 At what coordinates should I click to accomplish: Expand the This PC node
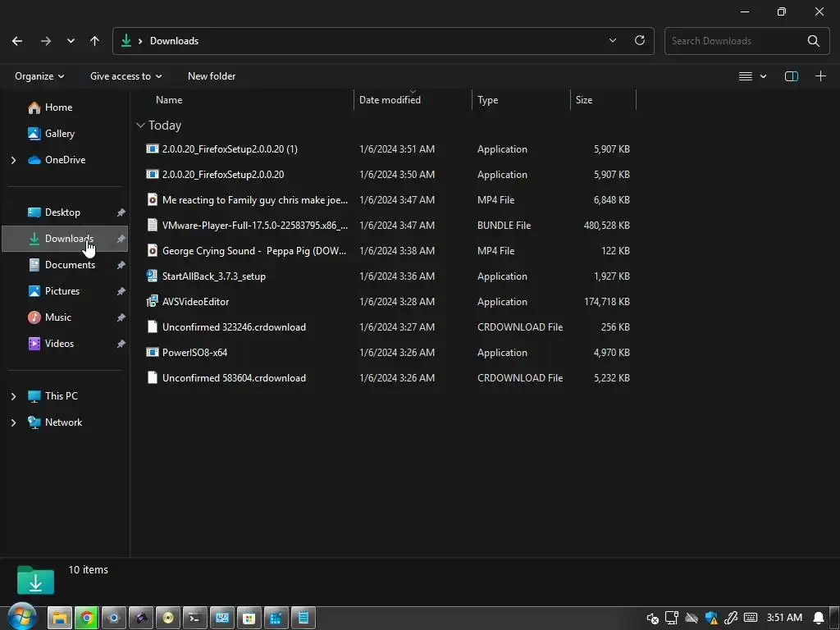pos(13,396)
